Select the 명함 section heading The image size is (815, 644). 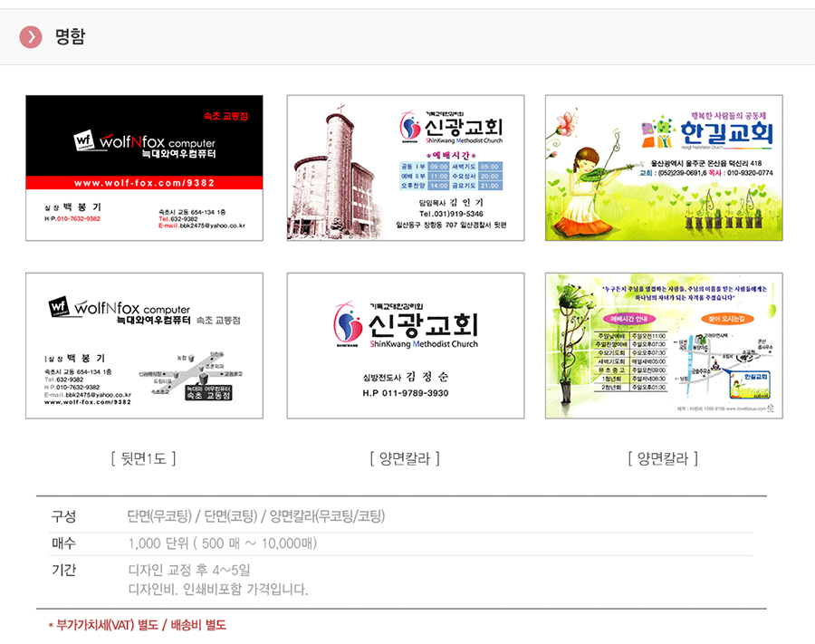click(x=70, y=36)
